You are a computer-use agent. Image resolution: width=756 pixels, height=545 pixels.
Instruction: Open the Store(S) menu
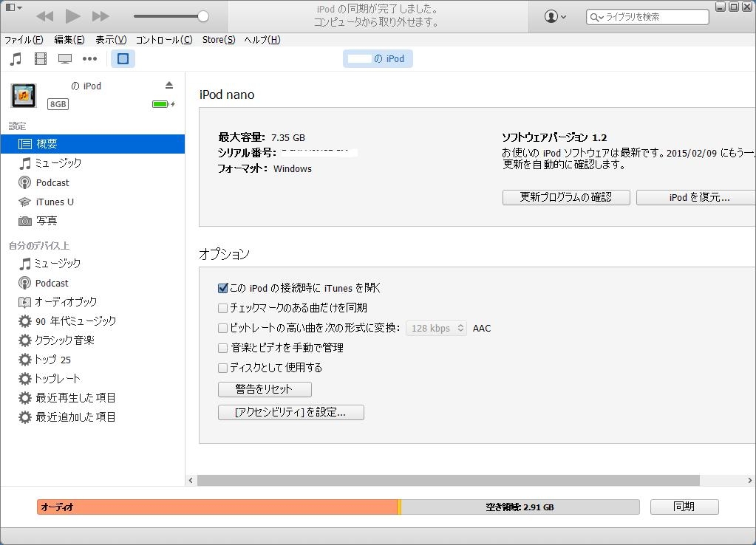pyautogui.click(x=219, y=40)
